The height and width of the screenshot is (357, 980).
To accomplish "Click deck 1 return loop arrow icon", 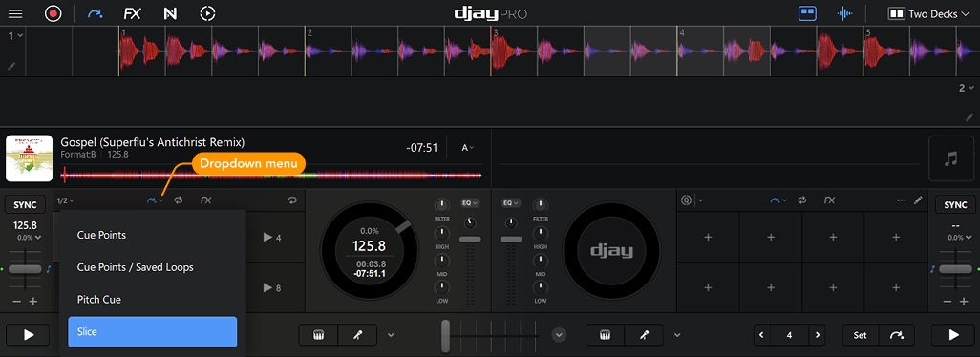I will click(x=292, y=200).
